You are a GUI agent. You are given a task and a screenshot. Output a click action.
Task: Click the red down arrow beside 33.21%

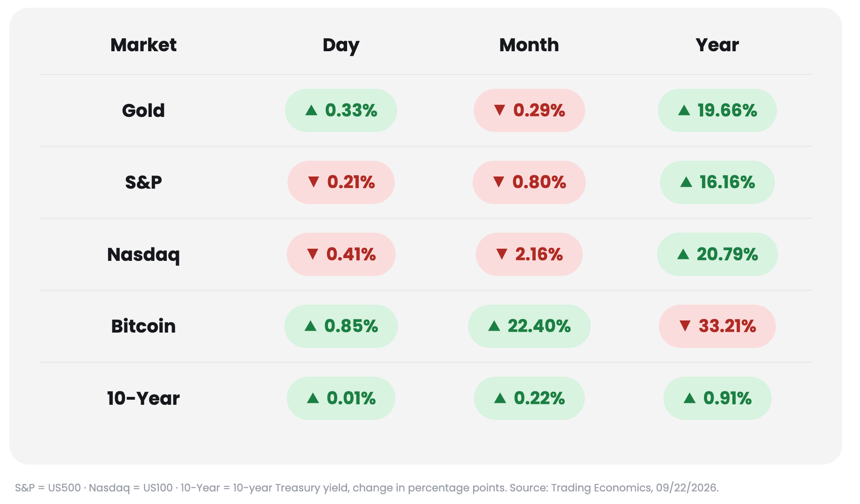click(685, 326)
